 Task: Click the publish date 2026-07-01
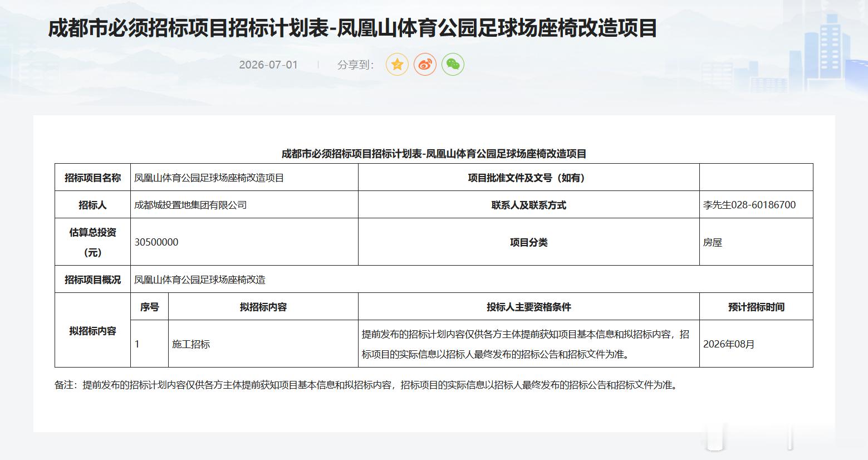(x=268, y=65)
